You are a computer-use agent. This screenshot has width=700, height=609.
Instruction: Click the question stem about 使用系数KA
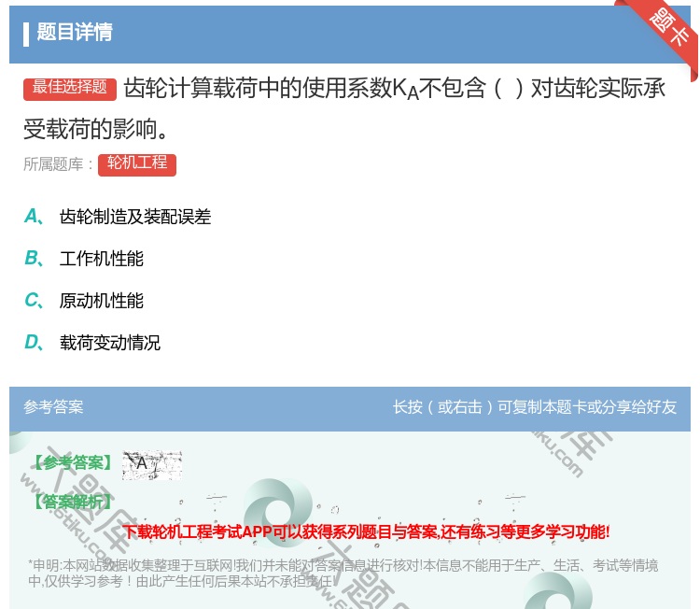[344, 108]
